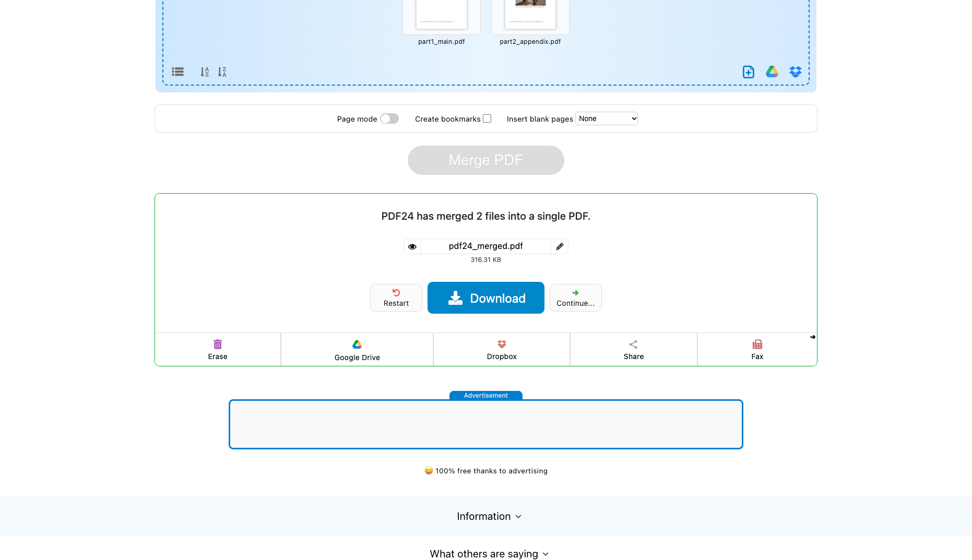This screenshot has width=972, height=560.
Task: Toggle the Page mode switch
Action: pyautogui.click(x=389, y=118)
